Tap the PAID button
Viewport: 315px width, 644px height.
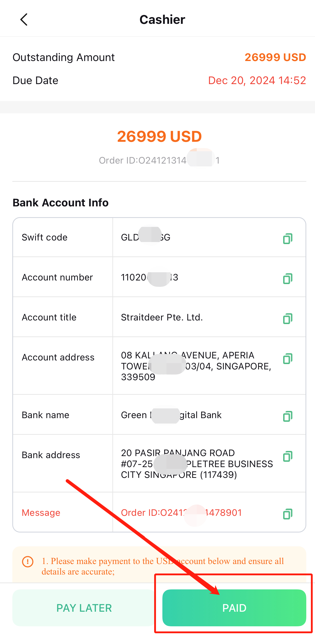[234, 608]
